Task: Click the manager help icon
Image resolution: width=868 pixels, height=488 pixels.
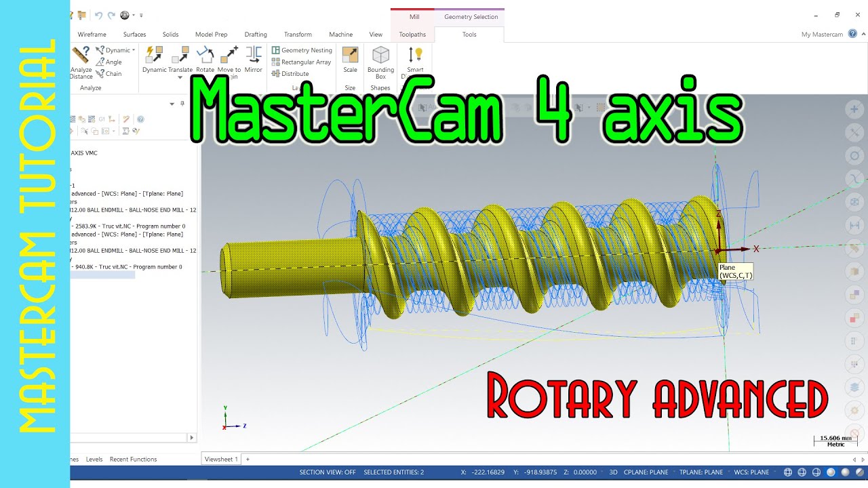Action: pyautogui.click(x=140, y=119)
